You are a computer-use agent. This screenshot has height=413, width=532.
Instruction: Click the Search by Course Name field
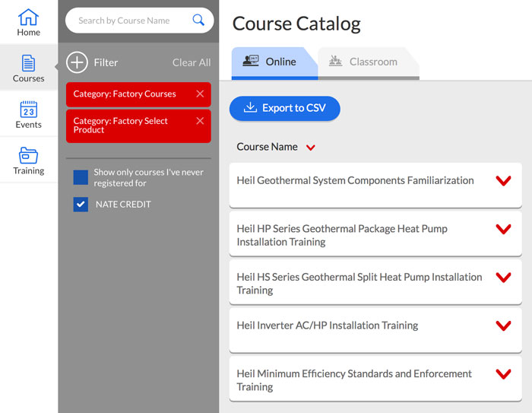(139, 21)
